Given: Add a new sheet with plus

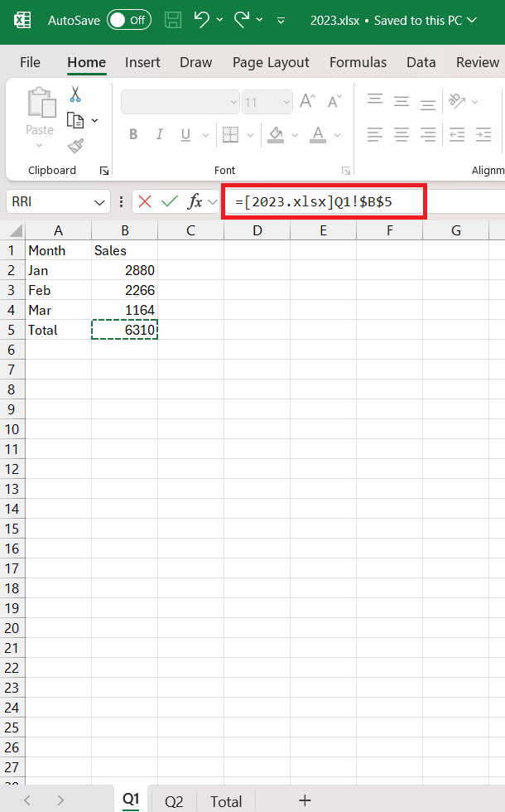Looking at the screenshot, I should click(x=305, y=800).
